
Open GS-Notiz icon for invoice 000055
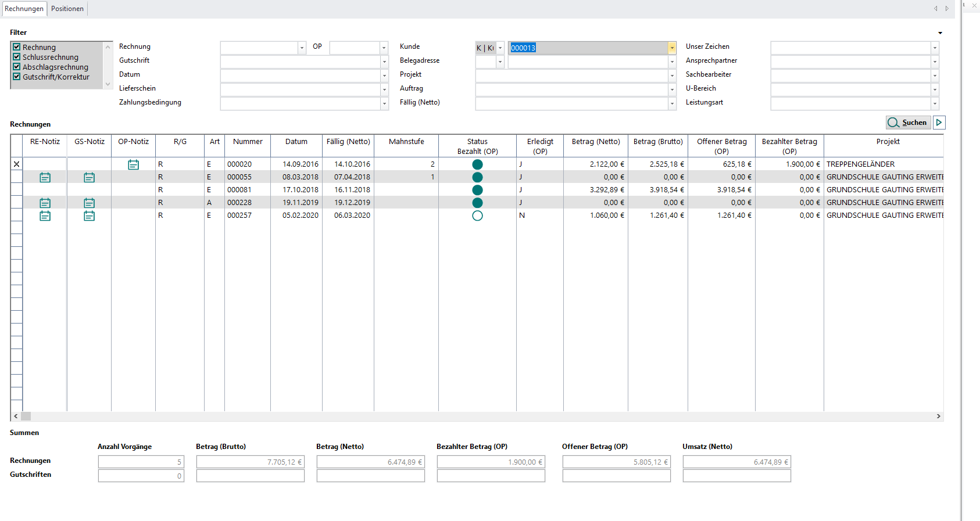pyautogui.click(x=89, y=177)
